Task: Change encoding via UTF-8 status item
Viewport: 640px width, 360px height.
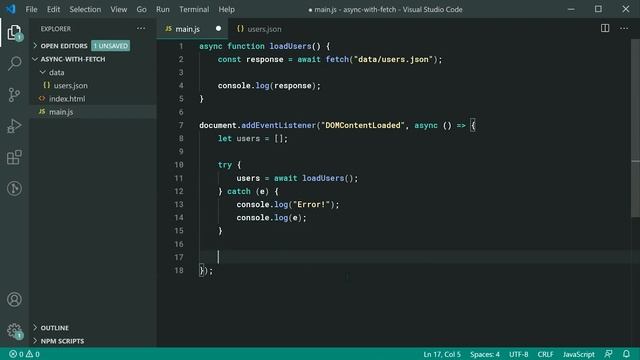Action: click(x=518, y=354)
